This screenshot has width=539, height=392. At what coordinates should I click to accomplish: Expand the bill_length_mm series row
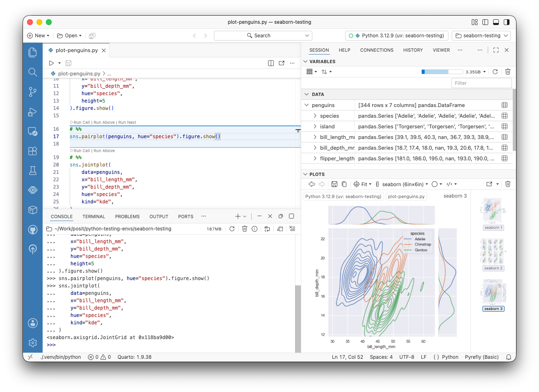(315, 137)
